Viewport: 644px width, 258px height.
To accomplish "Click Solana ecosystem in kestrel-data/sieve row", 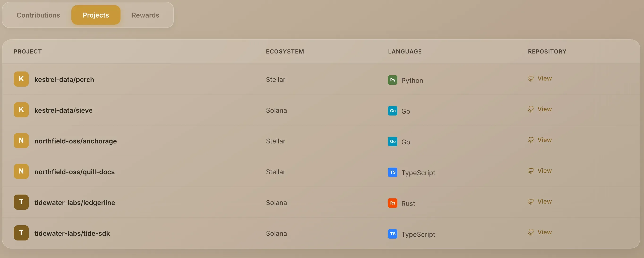I will [276, 111].
